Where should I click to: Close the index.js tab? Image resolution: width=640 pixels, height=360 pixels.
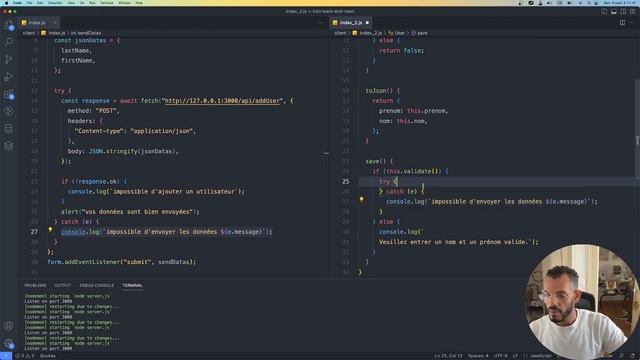55,22
